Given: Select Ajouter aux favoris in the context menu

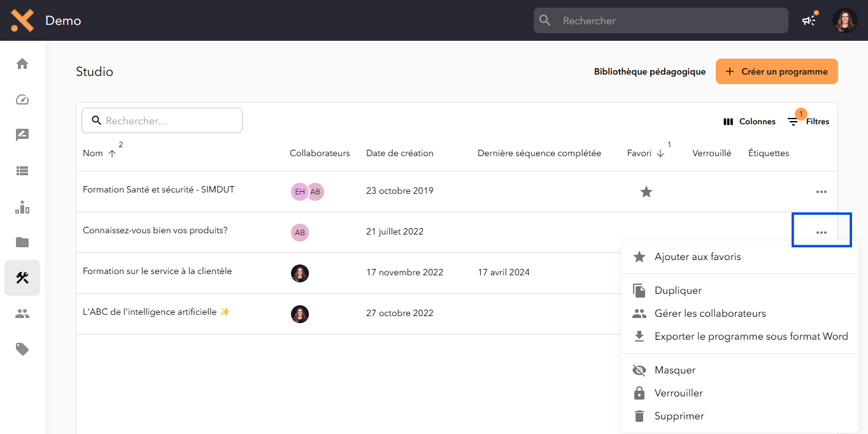Looking at the screenshot, I should pos(740,257).
